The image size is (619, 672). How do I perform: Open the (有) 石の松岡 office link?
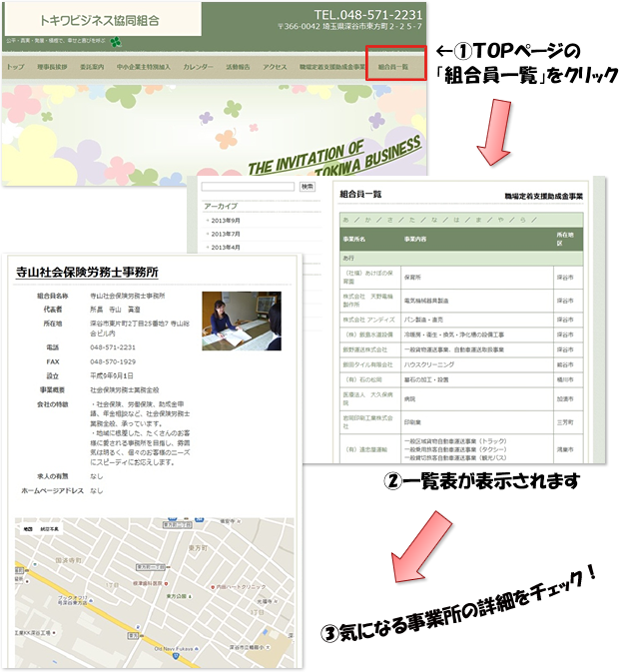363,379
